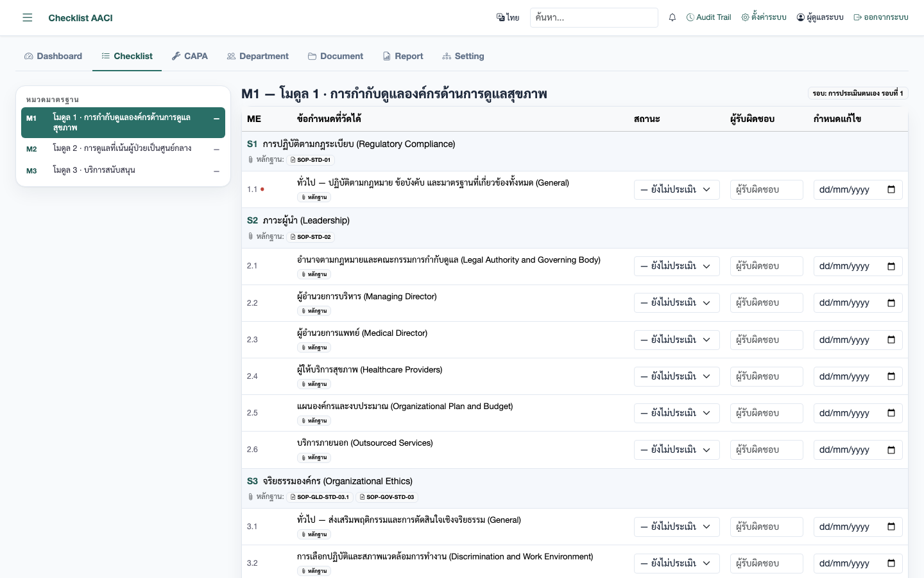The height and width of the screenshot is (578, 924).
Task: Click ออกจากระบบ to log out
Action: click(881, 17)
